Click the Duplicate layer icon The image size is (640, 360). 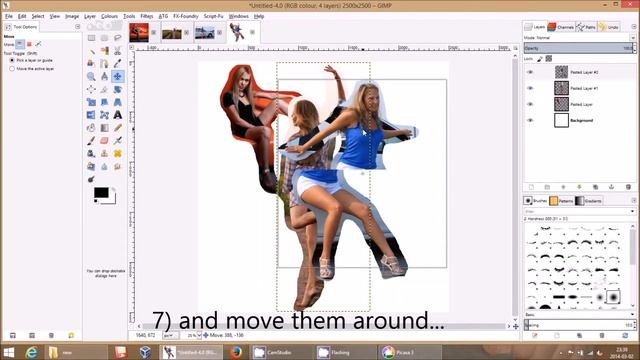(x=595, y=187)
